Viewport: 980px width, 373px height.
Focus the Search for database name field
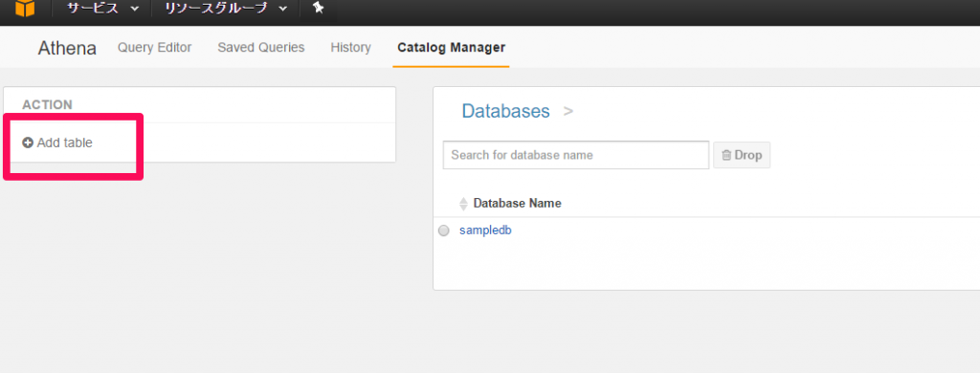pos(575,155)
